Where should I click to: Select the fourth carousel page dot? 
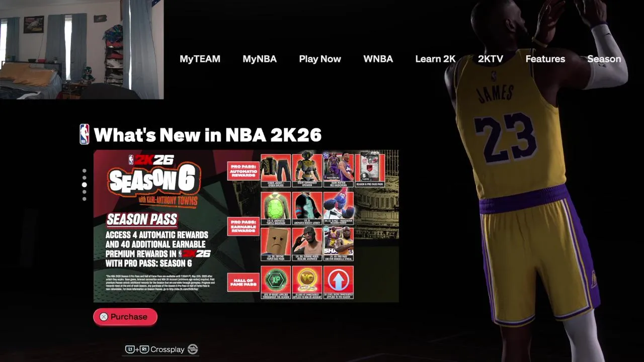coord(84,192)
